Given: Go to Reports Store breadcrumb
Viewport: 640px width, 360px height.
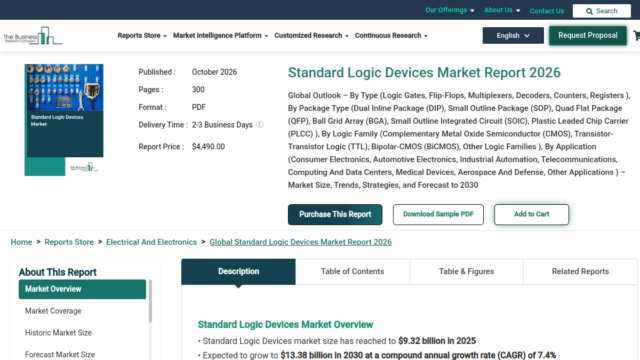Looking at the screenshot, I should point(69,242).
